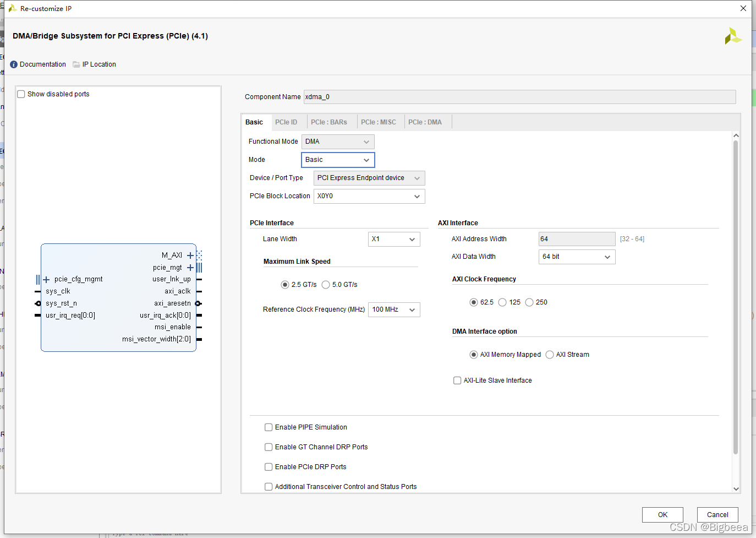Click the sys_rst_n port label
The height and width of the screenshot is (538, 756).
click(x=61, y=303)
